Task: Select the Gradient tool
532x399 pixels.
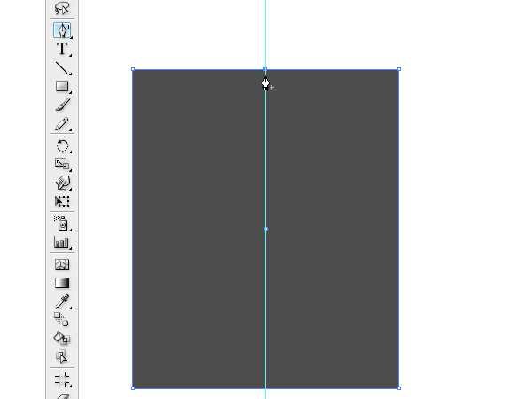Action: pyautogui.click(x=62, y=283)
